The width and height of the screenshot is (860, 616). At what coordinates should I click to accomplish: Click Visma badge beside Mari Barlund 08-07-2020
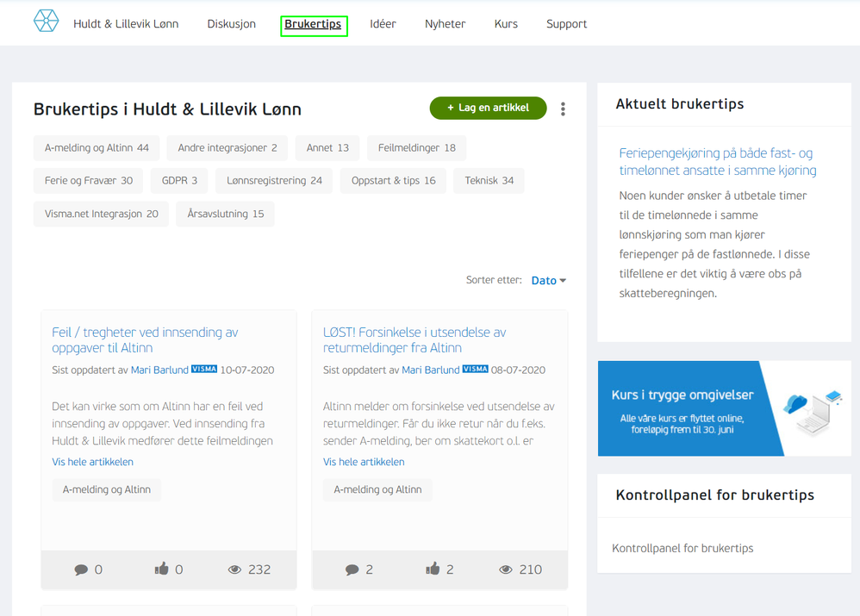tap(475, 369)
